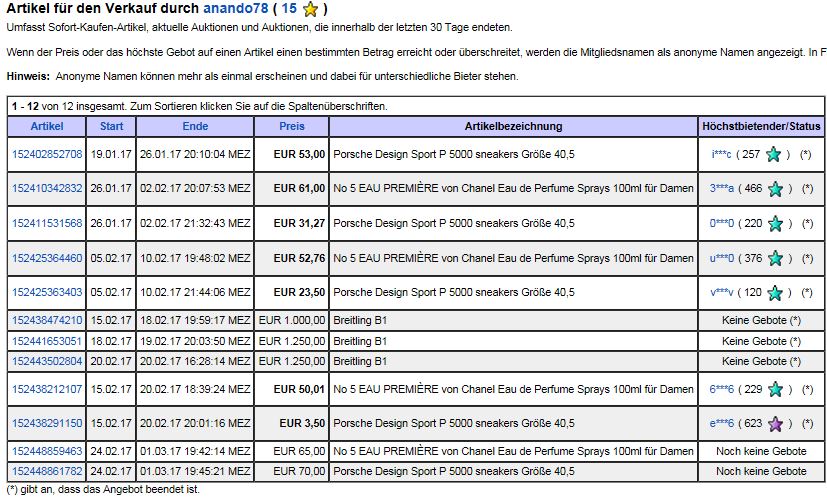Open item number 152443502804
The image size is (827, 503).
coord(47,362)
